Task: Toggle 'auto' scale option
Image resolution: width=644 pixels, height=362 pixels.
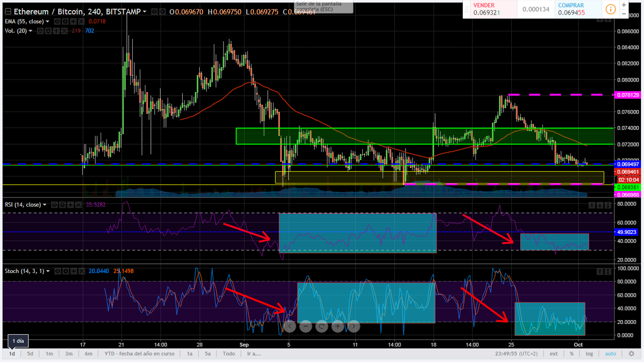Action: coord(610,353)
